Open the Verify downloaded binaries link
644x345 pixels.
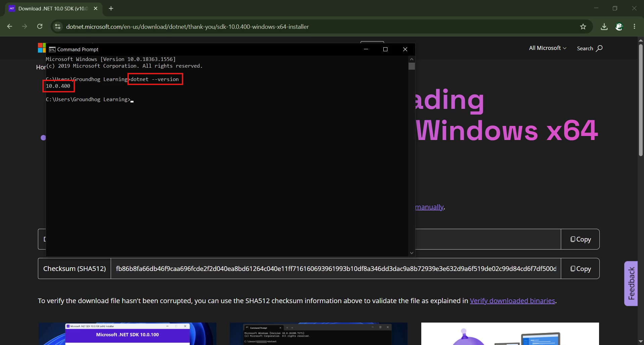coord(513,301)
